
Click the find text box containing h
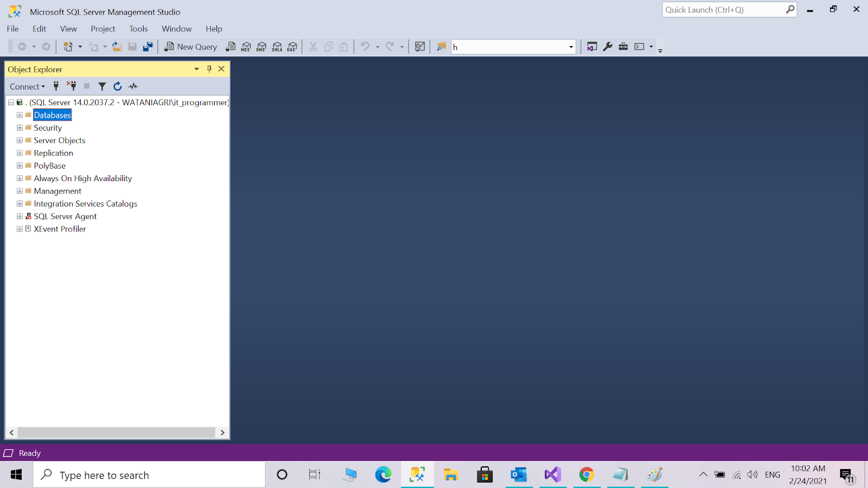pyautogui.click(x=509, y=47)
